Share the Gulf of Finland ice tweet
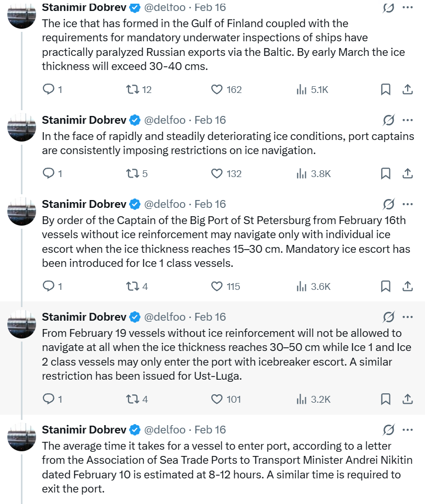 point(407,89)
